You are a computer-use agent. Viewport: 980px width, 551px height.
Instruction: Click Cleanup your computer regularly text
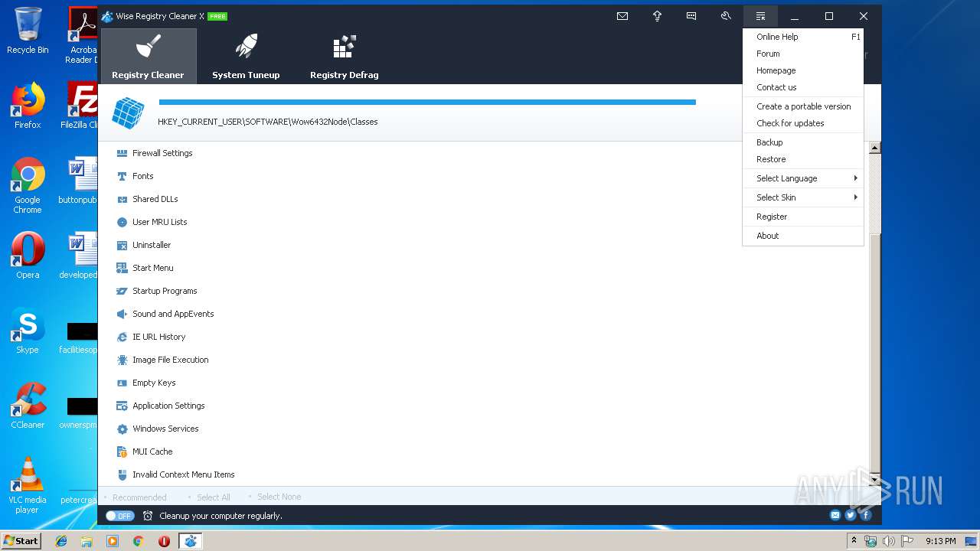tap(220, 516)
